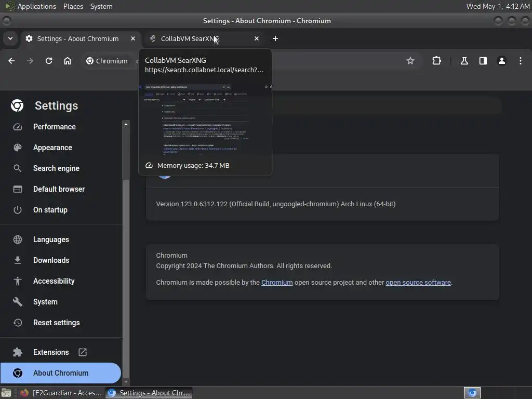
Task: Open Appearance settings
Action: (52, 148)
